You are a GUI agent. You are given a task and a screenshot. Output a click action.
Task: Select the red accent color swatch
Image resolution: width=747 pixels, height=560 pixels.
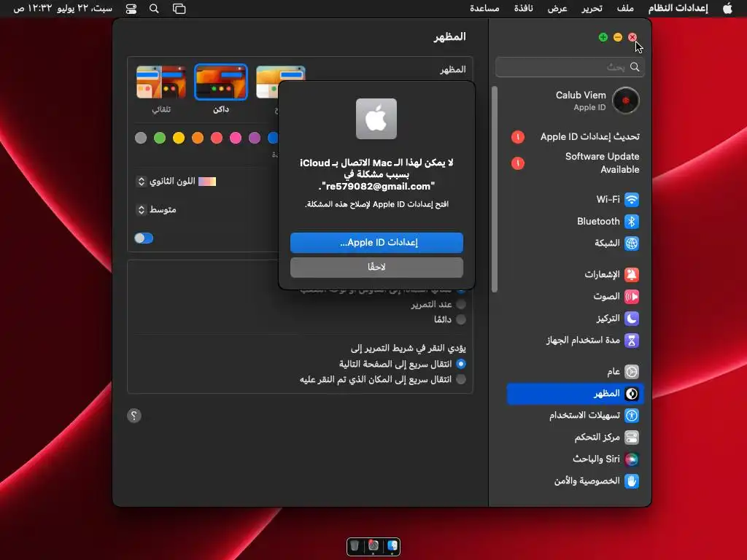[217, 138]
